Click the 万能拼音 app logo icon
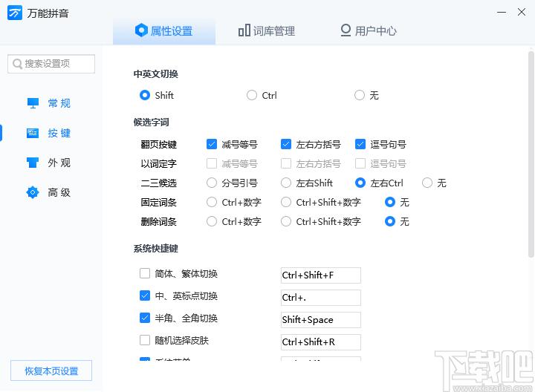This screenshot has width=535, height=392. (15, 13)
